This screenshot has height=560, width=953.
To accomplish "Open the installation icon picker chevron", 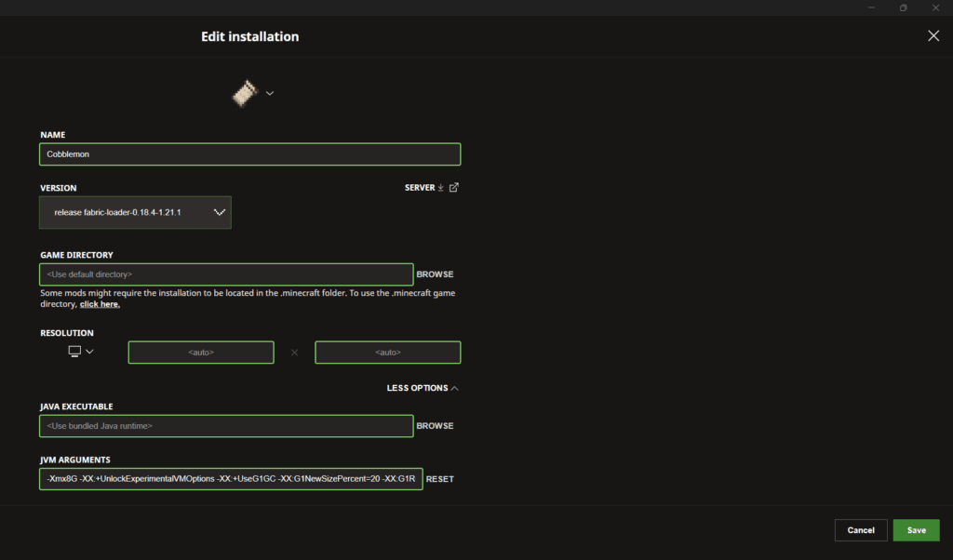I will (x=270, y=93).
